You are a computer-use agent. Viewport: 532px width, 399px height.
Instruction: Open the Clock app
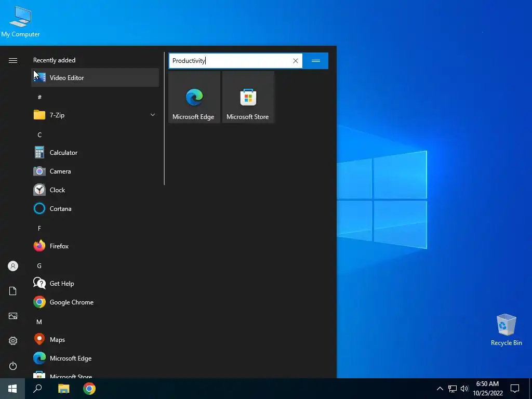tap(95, 190)
